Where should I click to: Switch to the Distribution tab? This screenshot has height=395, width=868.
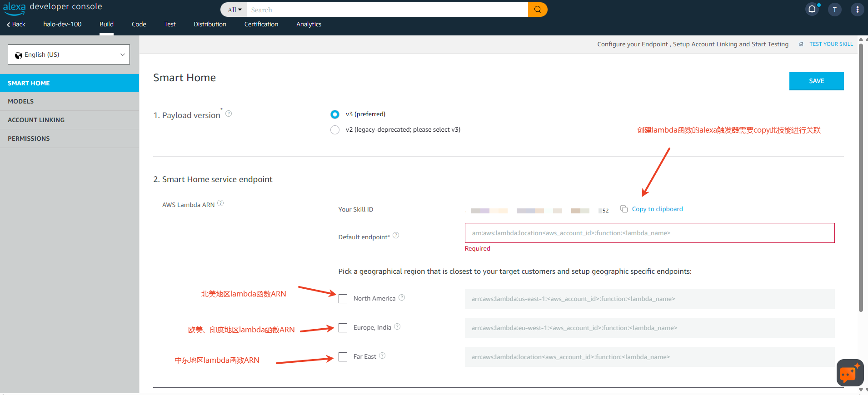click(210, 25)
